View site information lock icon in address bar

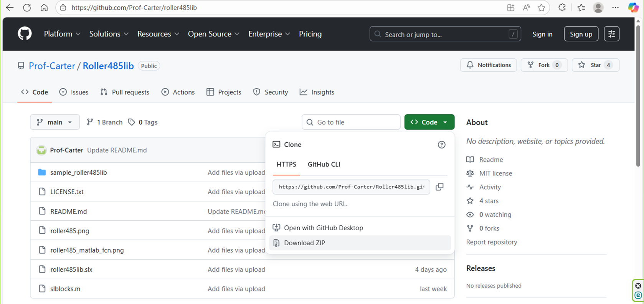pos(63,8)
